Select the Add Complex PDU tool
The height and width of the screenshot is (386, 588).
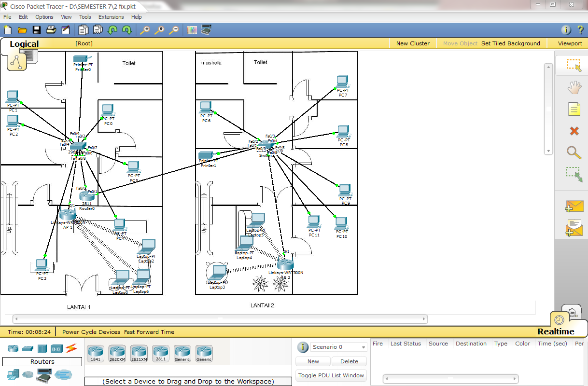574,228
